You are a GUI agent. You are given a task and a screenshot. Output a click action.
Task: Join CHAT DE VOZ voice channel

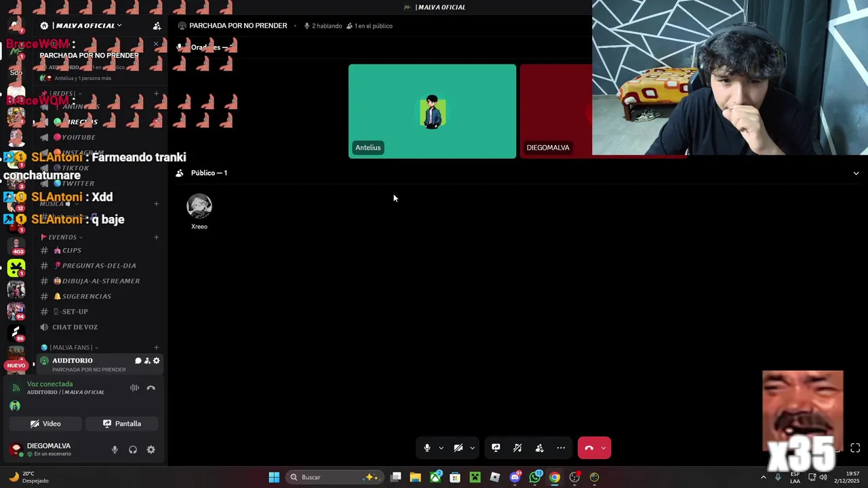coord(100,327)
